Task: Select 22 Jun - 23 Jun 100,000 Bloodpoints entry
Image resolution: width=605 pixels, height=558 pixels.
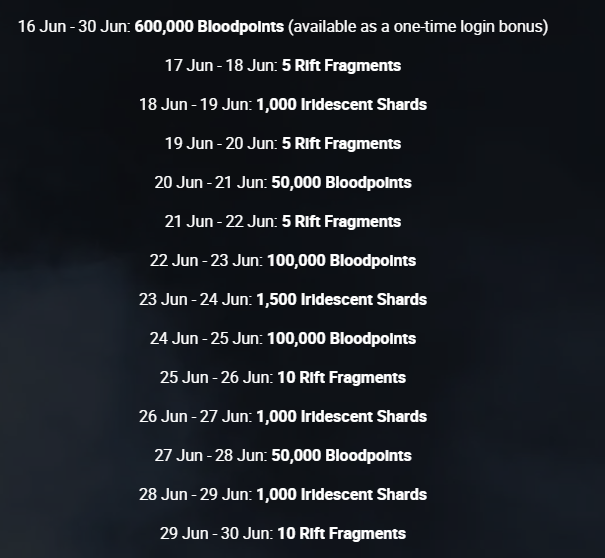Action: tap(282, 261)
